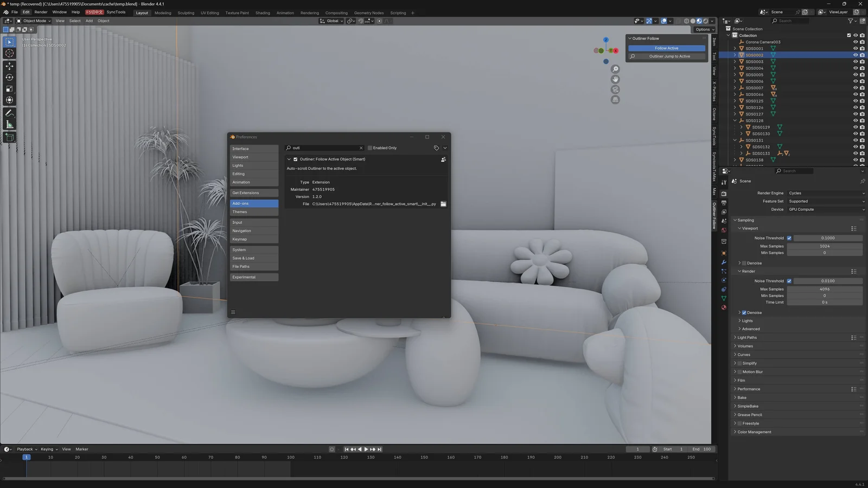Open the Render Engine dropdown showing Cycles
This screenshot has width=868, height=488.
[x=826, y=193]
